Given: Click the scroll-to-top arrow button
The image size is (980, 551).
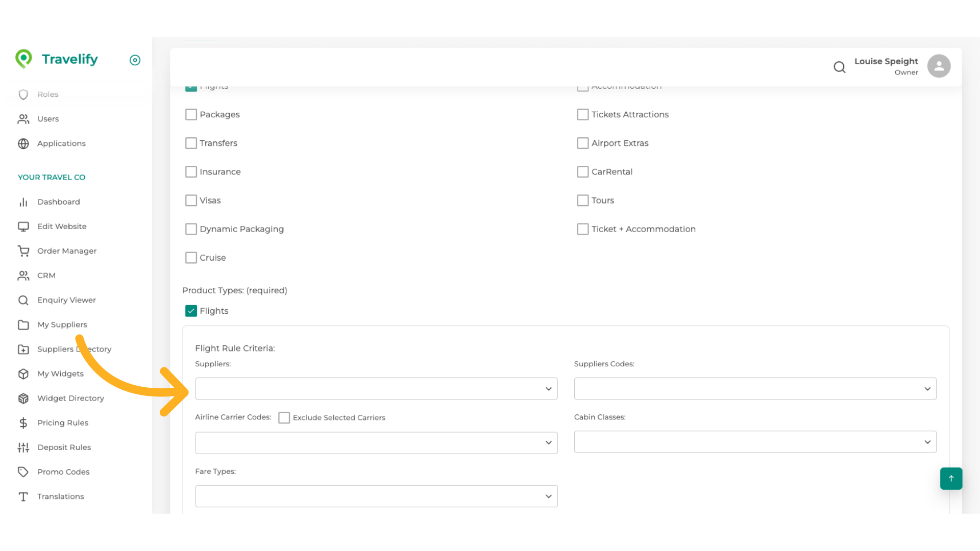Looking at the screenshot, I should (x=951, y=479).
